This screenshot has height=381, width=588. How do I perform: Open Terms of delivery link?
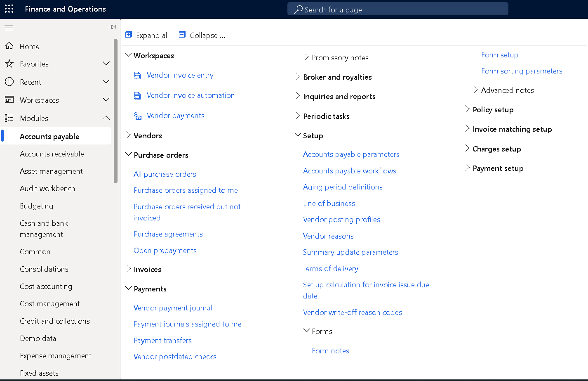331,269
